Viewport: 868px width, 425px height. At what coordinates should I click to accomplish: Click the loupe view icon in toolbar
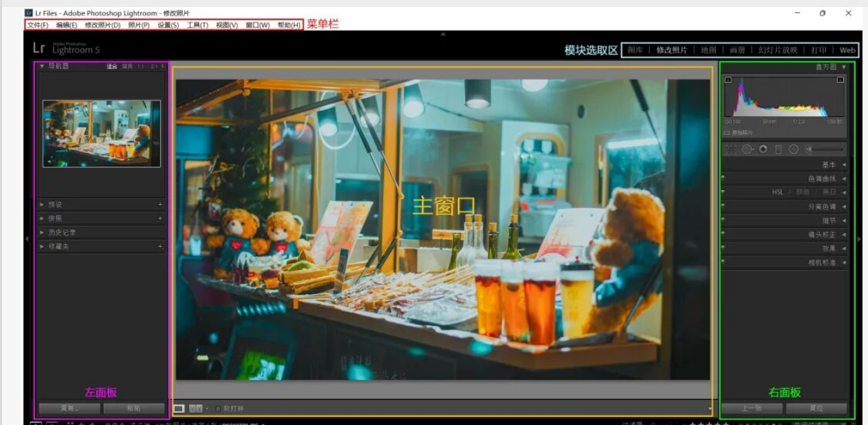pyautogui.click(x=179, y=408)
